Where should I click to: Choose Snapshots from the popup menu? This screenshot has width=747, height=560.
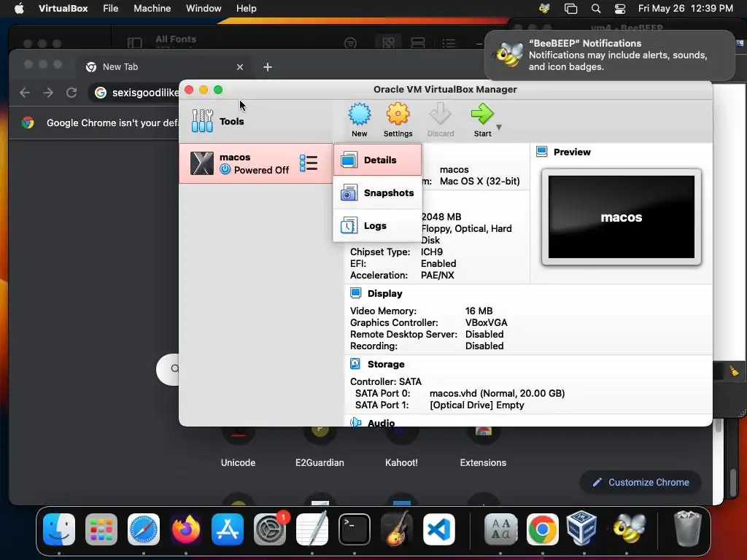378,192
